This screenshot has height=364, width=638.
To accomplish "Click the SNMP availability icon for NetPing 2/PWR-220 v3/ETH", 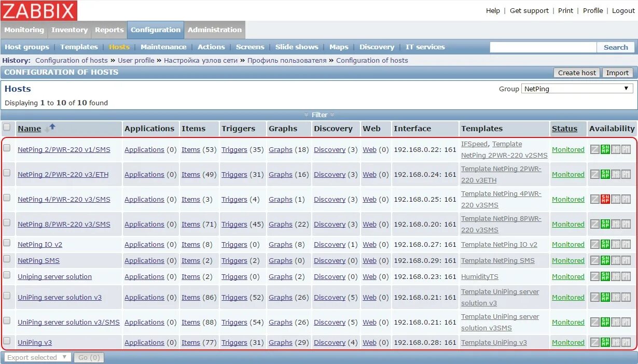I will [605, 174].
